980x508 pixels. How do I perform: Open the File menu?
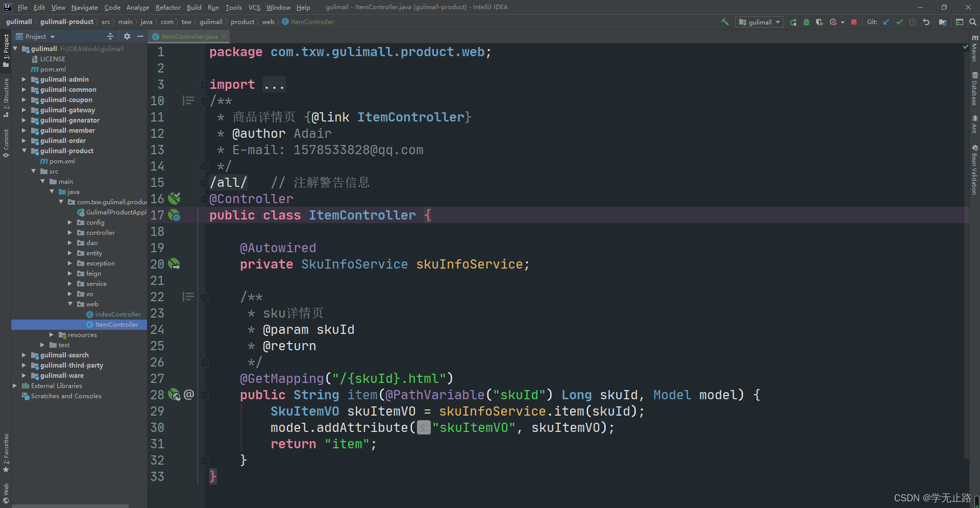point(22,7)
